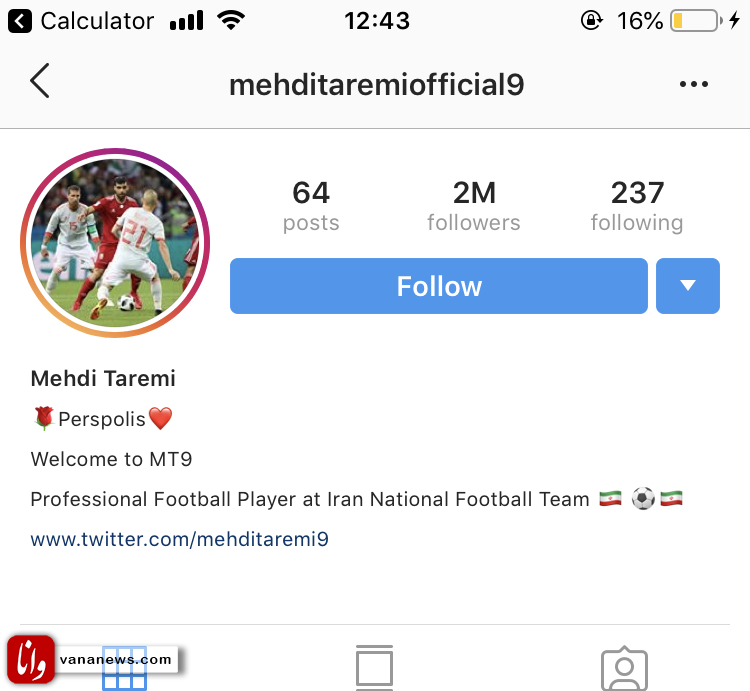Switch to grid view of posts

click(124, 668)
